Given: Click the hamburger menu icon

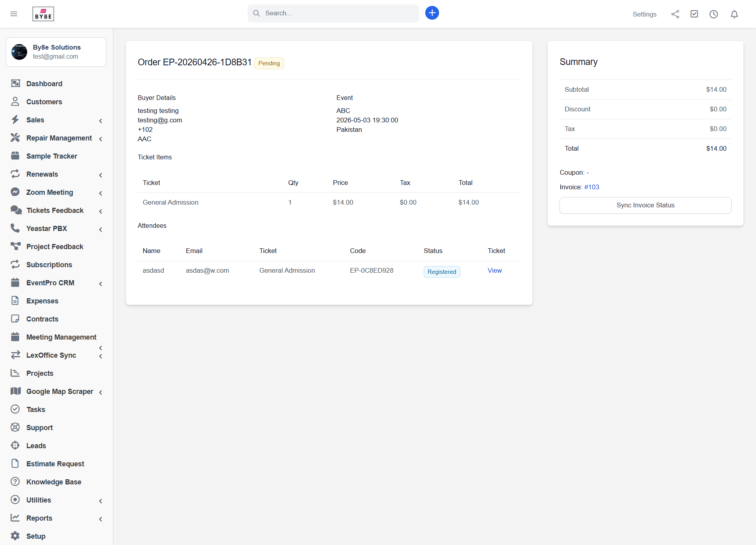Looking at the screenshot, I should point(14,14).
